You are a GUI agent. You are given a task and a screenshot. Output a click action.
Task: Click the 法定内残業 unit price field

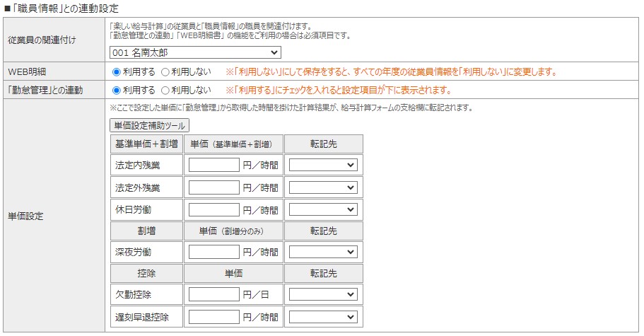[214, 165]
